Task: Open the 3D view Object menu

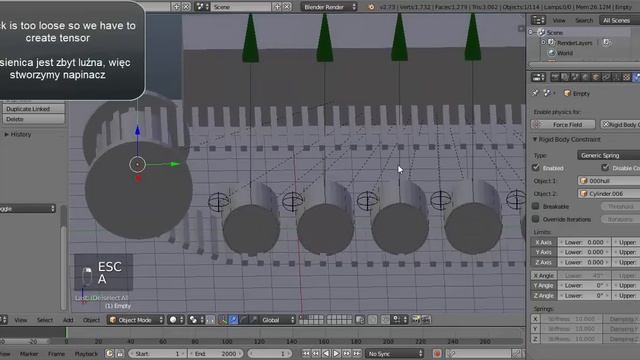Action: (x=91, y=320)
